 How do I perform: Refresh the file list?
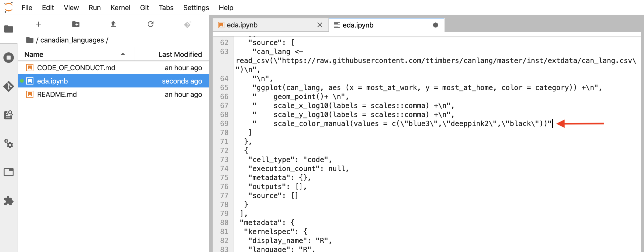(150, 24)
